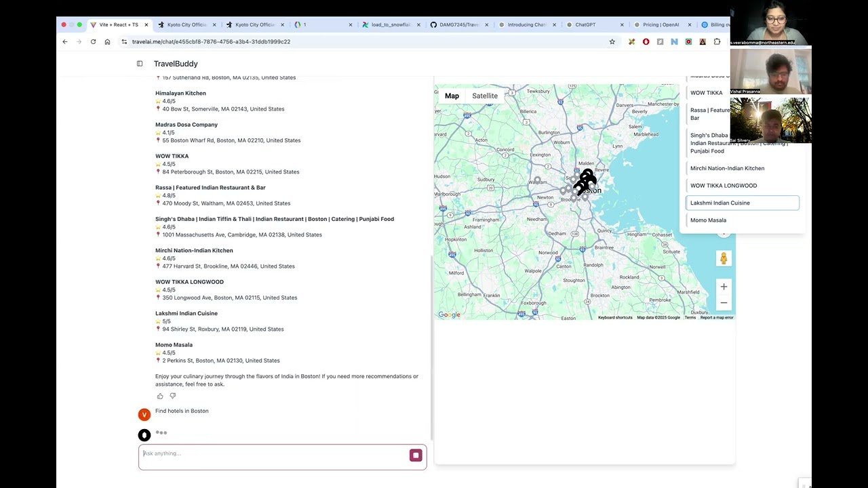Open site info icon in address bar

point(124,41)
